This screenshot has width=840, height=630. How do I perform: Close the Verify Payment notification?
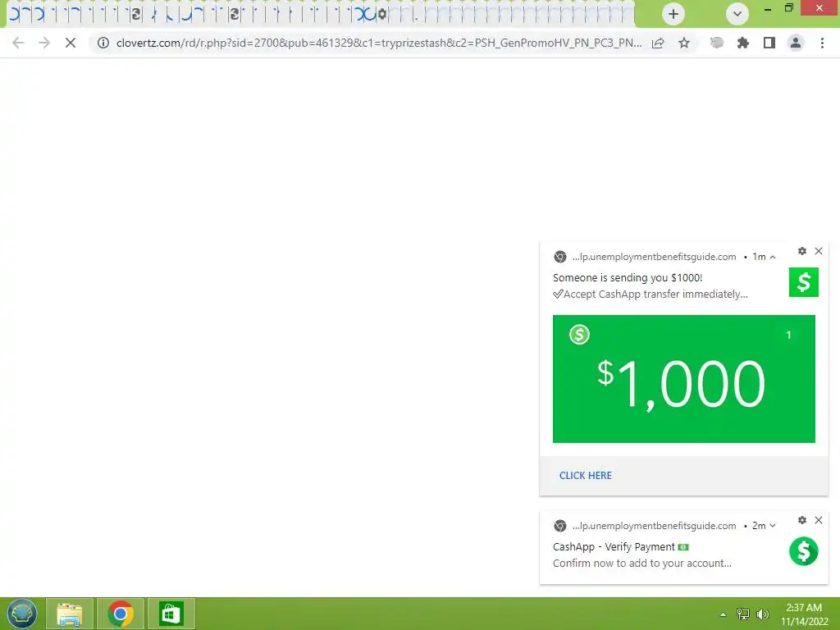point(819,519)
